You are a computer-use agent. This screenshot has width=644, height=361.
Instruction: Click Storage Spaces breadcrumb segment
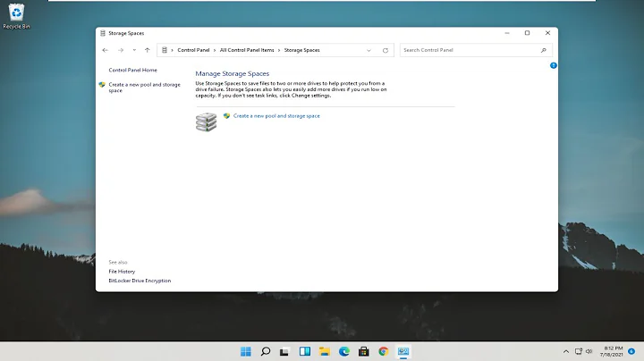coord(302,50)
